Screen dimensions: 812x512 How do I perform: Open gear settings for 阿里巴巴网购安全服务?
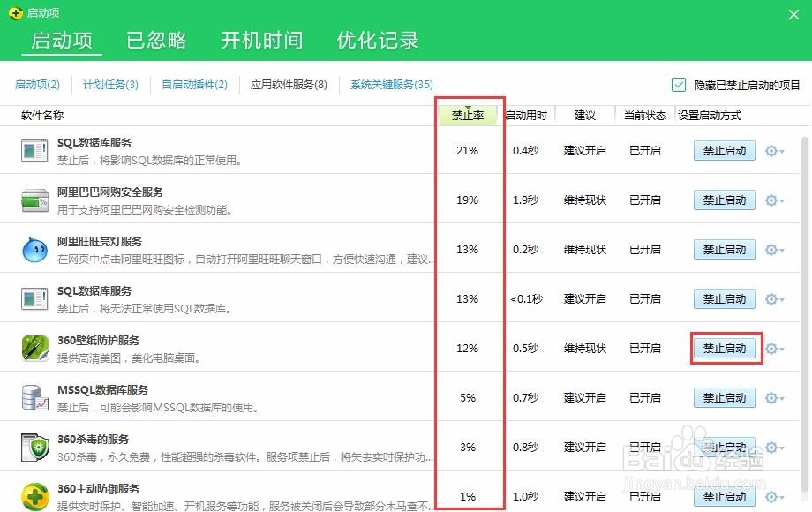774,200
